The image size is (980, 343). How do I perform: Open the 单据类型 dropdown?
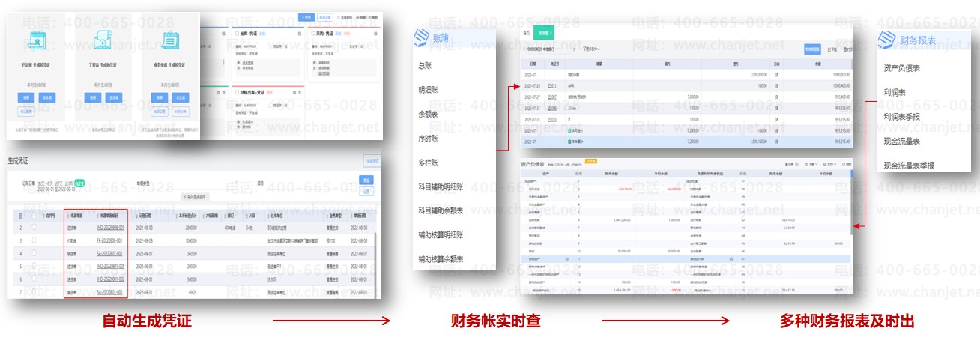[x=195, y=182]
